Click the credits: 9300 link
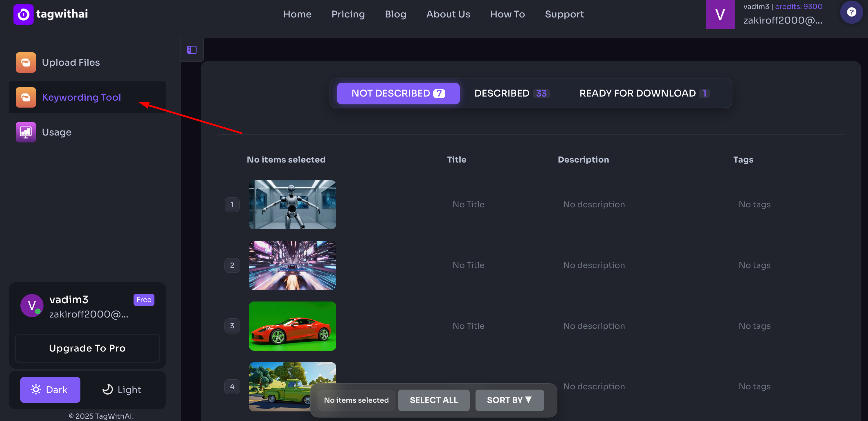 click(x=798, y=6)
